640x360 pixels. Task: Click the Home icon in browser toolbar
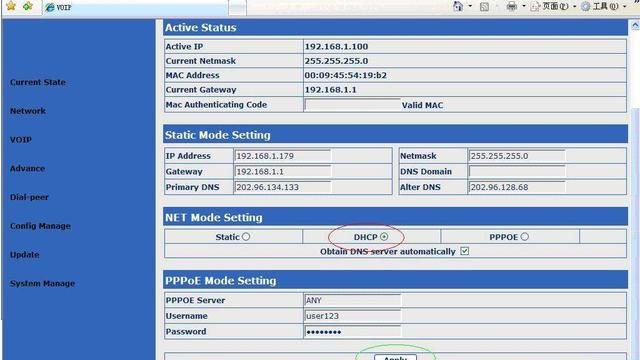point(458,6)
